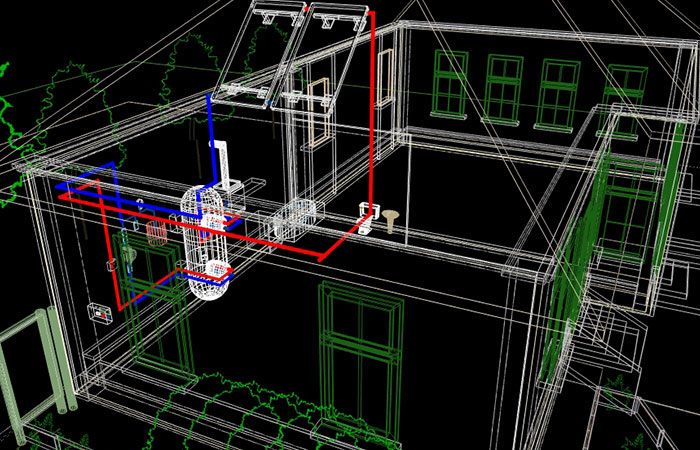This screenshot has height=450, width=700.
Task: Click the red pipe corner bend on floor
Action: coord(320,258)
